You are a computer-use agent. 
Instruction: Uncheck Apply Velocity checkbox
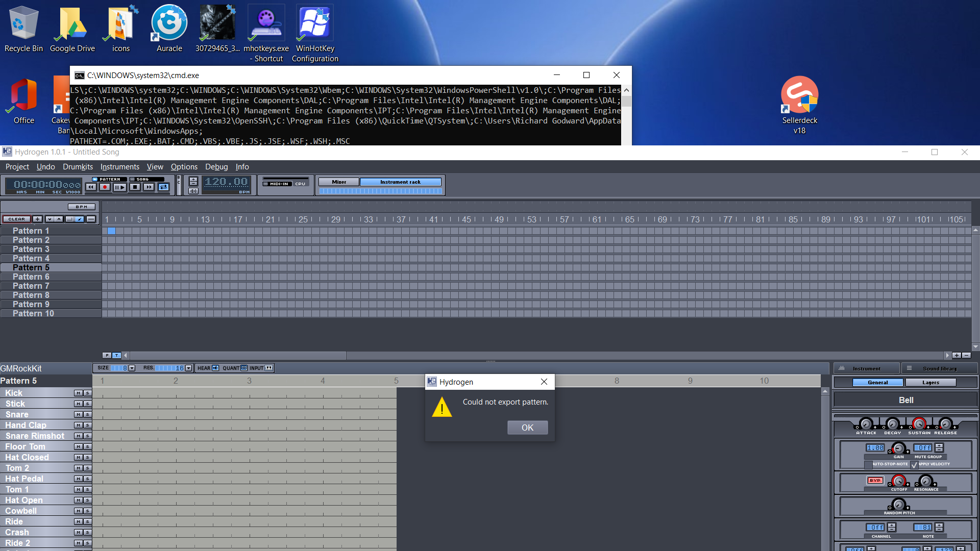(x=914, y=464)
